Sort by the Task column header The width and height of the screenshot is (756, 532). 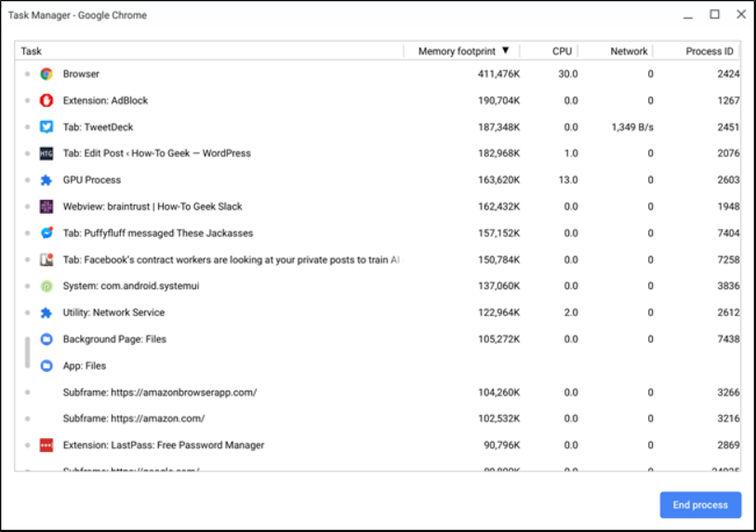click(x=209, y=51)
